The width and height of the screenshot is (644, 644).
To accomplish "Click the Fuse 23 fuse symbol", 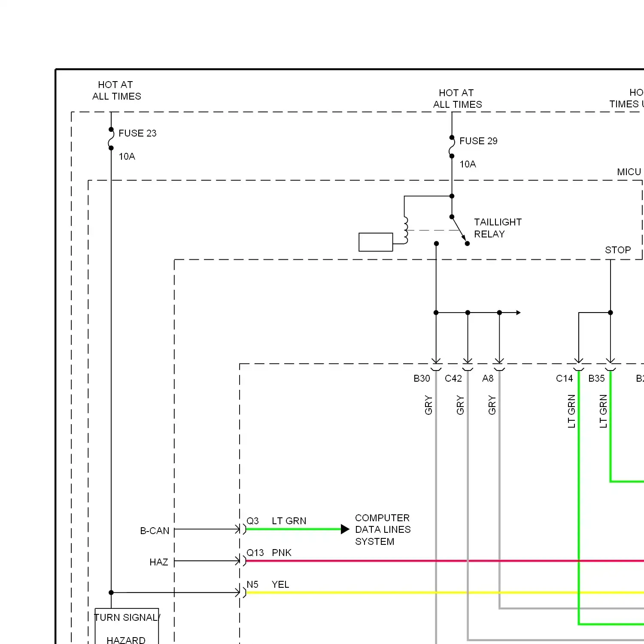I will (111, 139).
